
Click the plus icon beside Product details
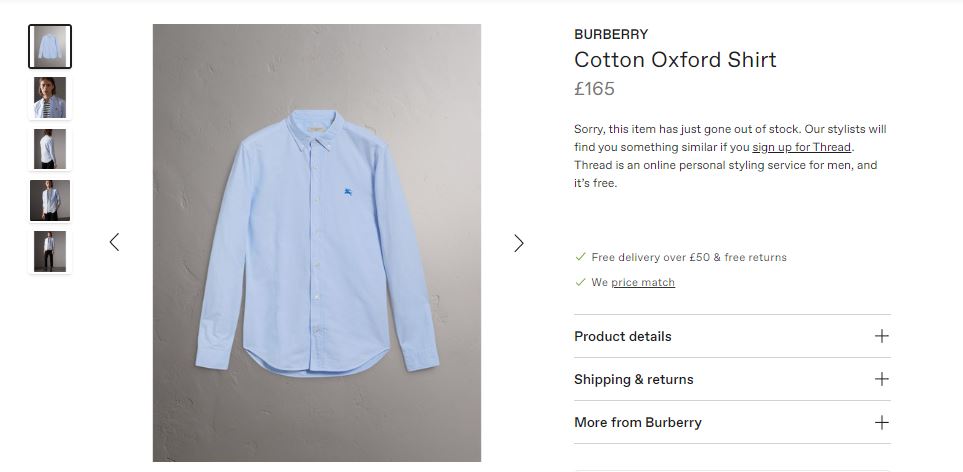pos(881,336)
